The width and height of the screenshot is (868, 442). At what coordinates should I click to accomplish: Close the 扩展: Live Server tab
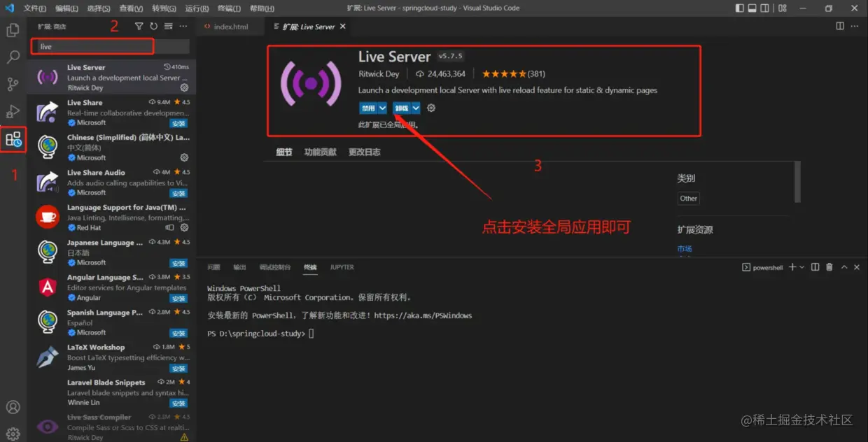click(x=342, y=27)
